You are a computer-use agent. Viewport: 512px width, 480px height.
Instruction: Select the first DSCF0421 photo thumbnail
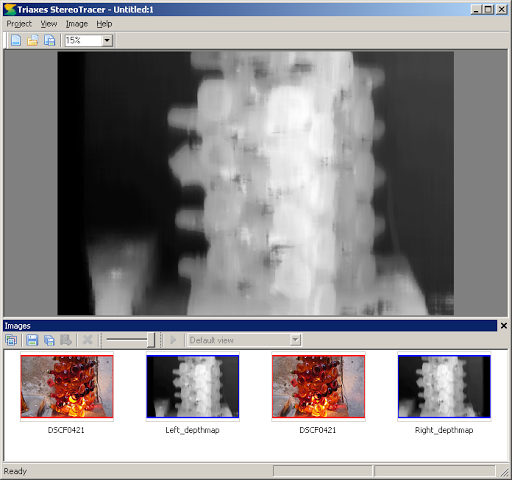[67, 387]
